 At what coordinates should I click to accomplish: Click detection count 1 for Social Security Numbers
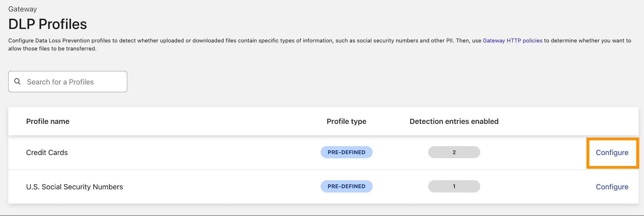pos(454,186)
